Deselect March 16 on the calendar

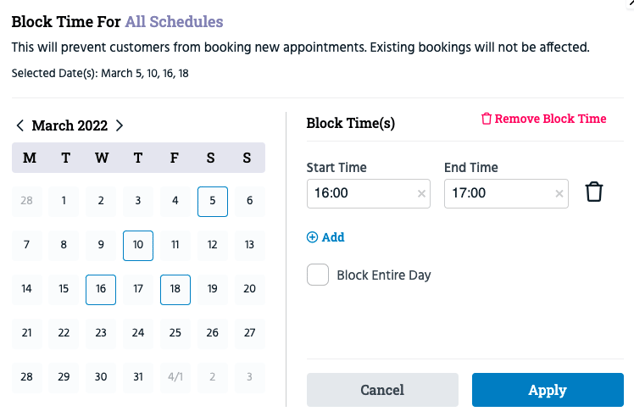101,290
